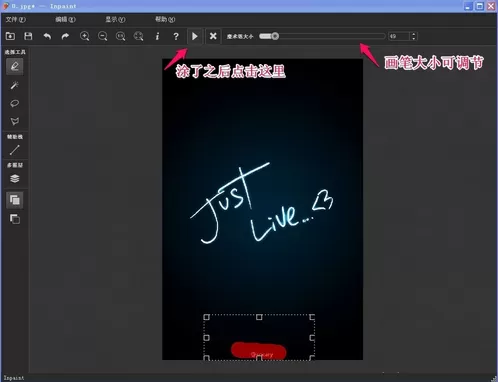Click the right-middle handle of selection box

coord(312,338)
